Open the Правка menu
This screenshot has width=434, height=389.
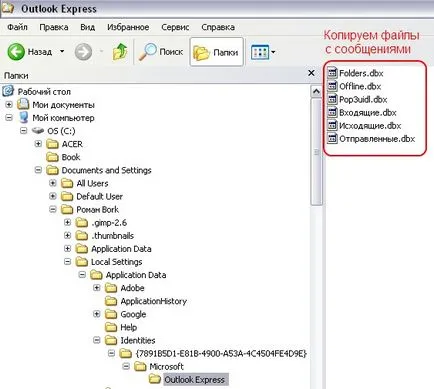[x=54, y=27]
